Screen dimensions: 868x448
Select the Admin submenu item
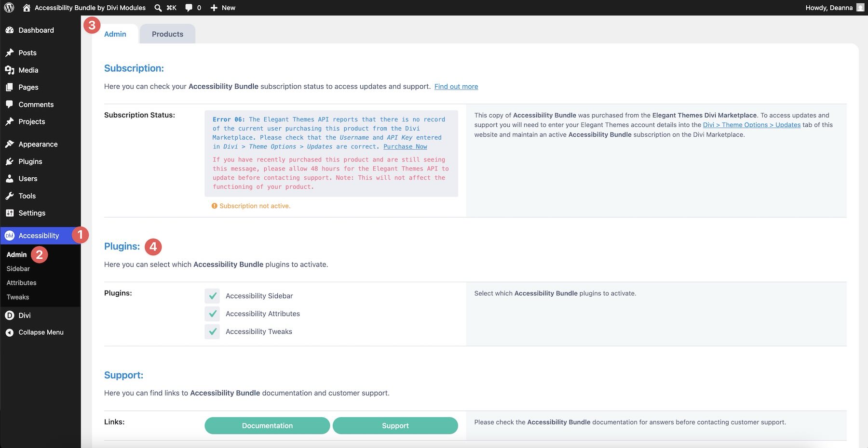coord(17,254)
